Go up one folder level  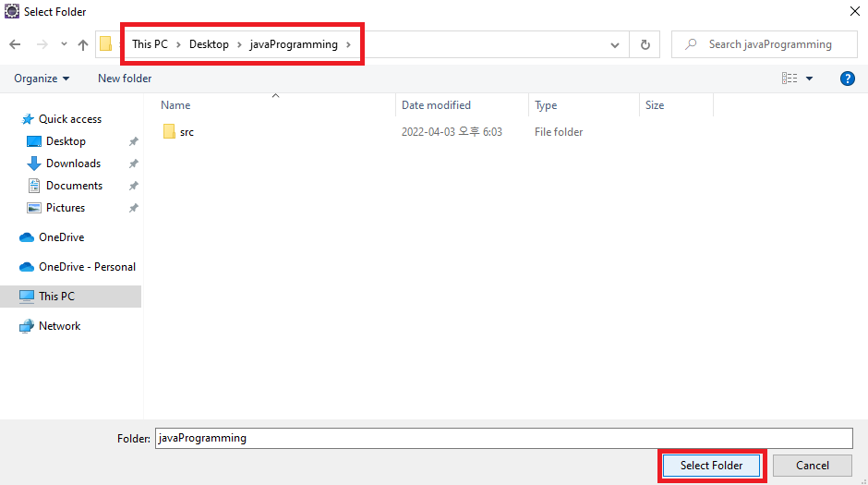(x=83, y=44)
